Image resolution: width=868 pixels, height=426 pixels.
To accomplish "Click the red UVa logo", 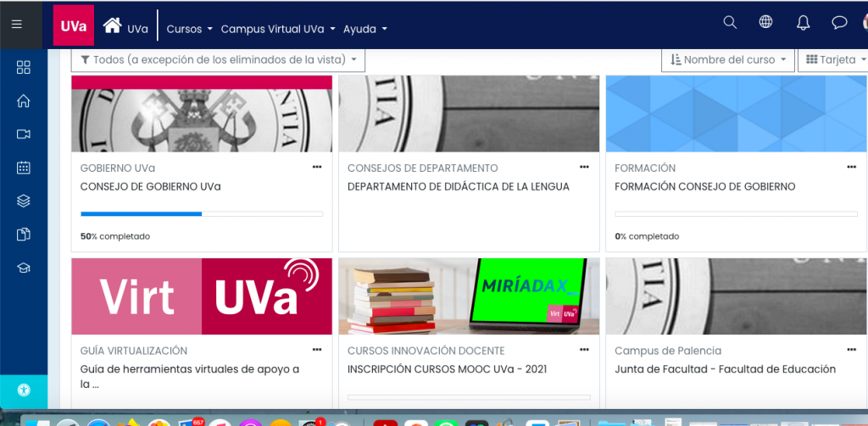I will [x=74, y=25].
